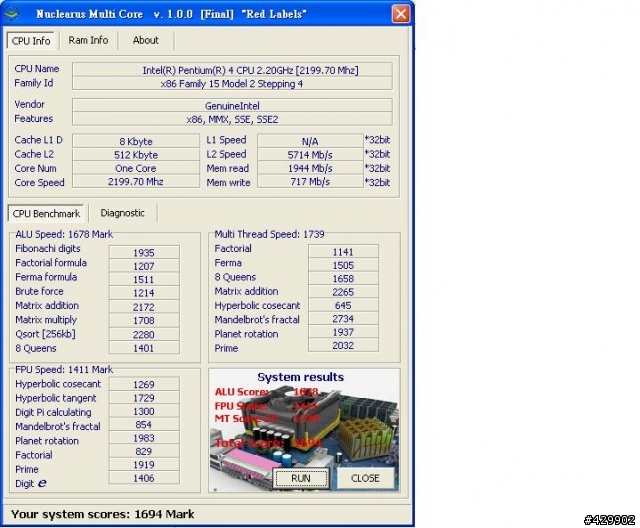Image resolution: width=640 pixels, height=528 pixels.
Task: Click the Core Num field One Core
Action: [x=136, y=168]
